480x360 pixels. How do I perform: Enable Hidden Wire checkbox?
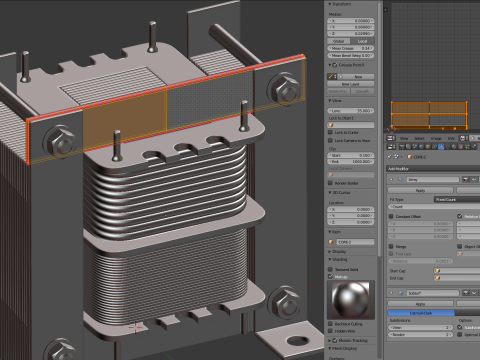(330, 331)
